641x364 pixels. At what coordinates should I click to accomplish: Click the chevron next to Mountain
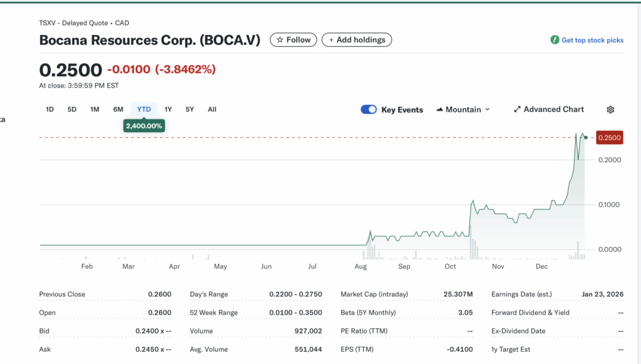click(x=487, y=109)
